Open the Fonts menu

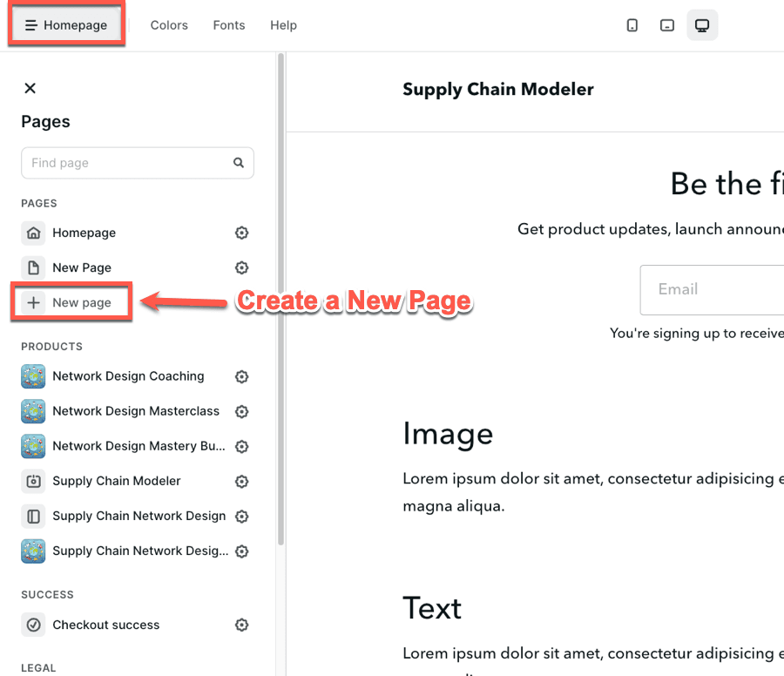tap(229, 25)
